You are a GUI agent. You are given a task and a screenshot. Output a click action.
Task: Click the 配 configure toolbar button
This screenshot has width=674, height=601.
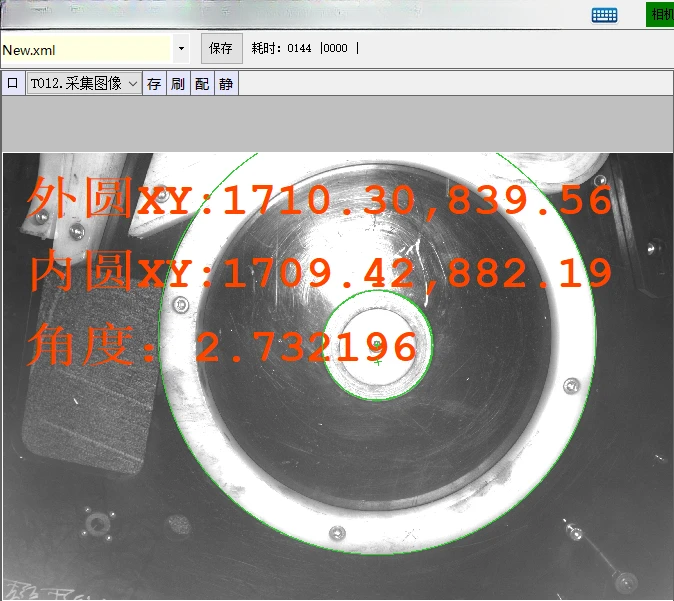tap(202, 83)
